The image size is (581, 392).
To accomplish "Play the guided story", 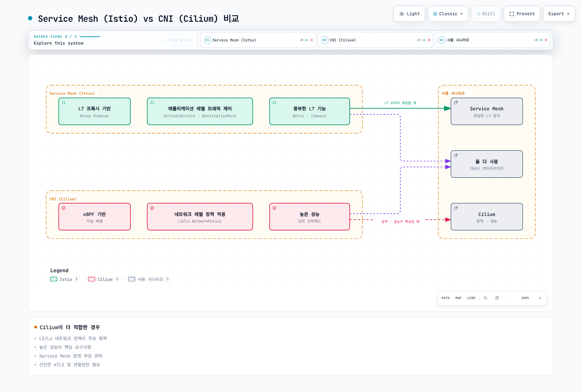I will [x=177, y=40].
